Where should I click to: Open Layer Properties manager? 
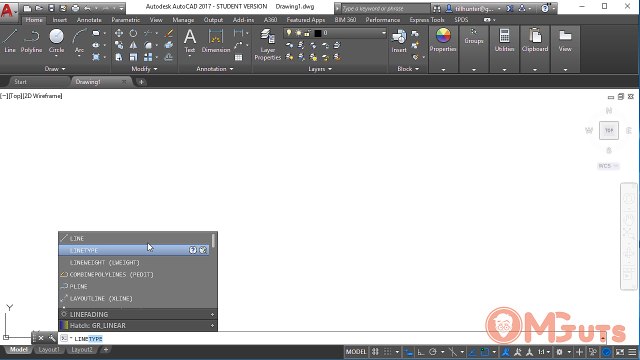tap(267, 44)
